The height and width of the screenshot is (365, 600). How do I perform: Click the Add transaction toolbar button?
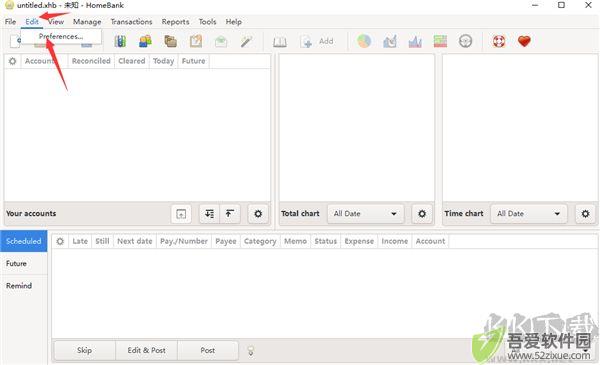tap(316, 41)
